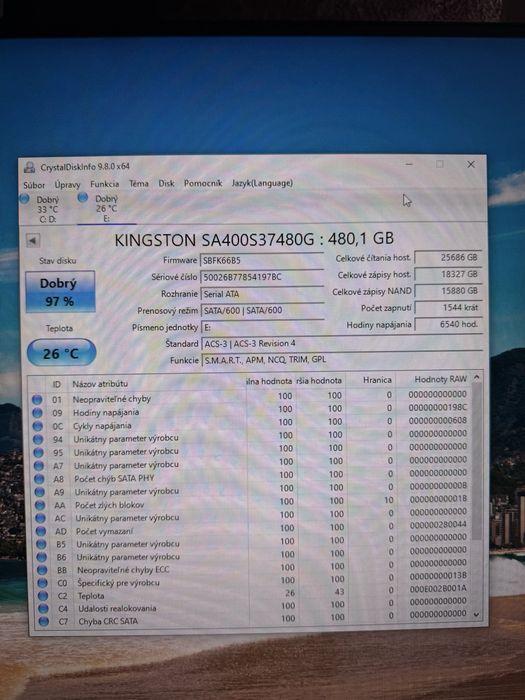Viewport: 525px width, 700px height.
Task: Select the Chyba CRC SATA text
Action: (108, 621)
